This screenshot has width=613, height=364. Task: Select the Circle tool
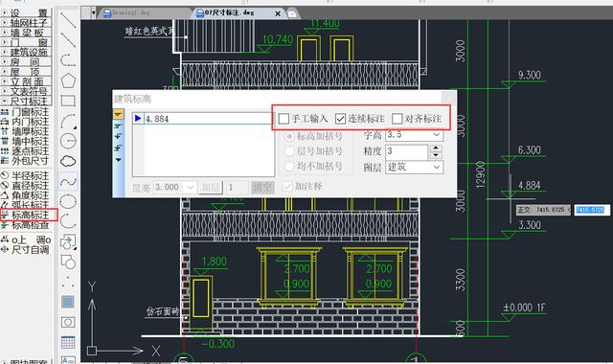point(68,141)
